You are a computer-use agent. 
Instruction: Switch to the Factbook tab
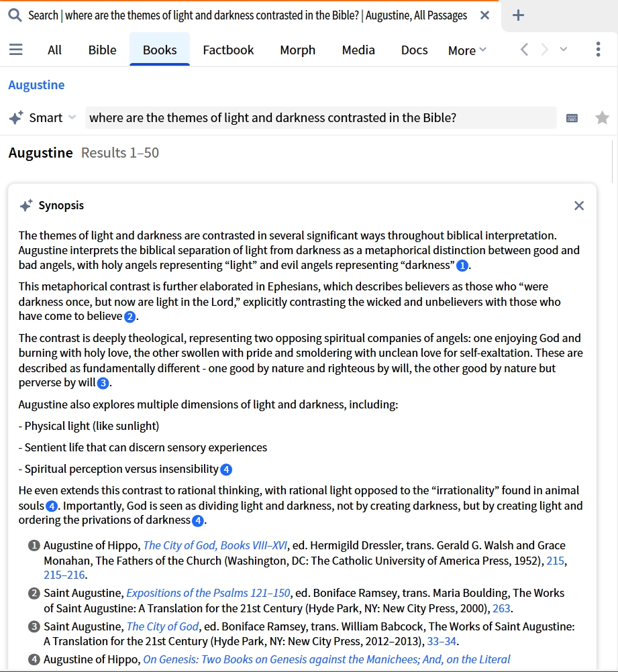click(x=228, y=50)
